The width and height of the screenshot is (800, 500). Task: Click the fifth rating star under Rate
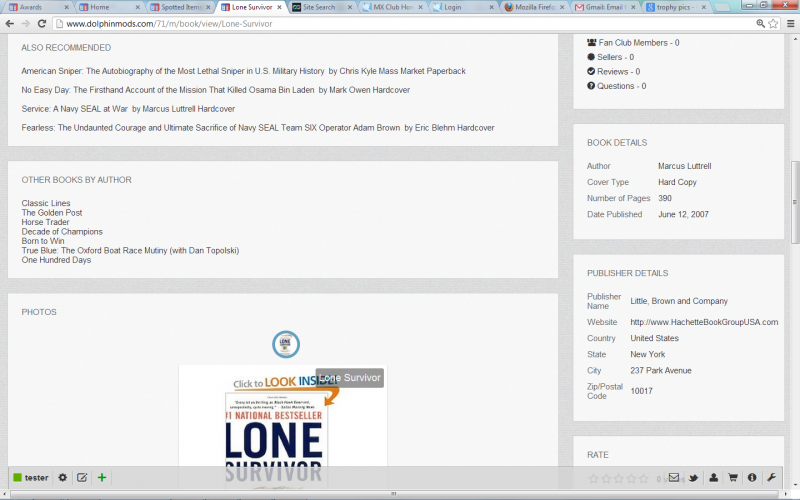[644, 479]
